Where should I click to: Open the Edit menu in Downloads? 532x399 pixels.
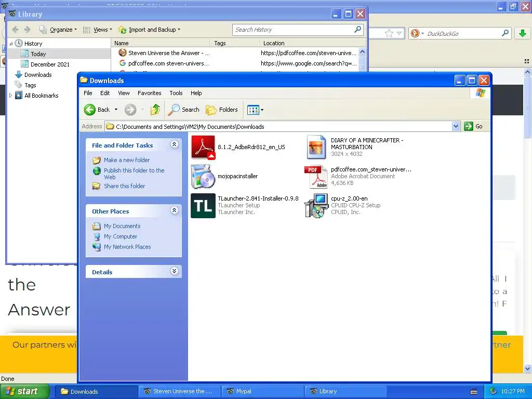pyautogui.click(x=105, y=93)
